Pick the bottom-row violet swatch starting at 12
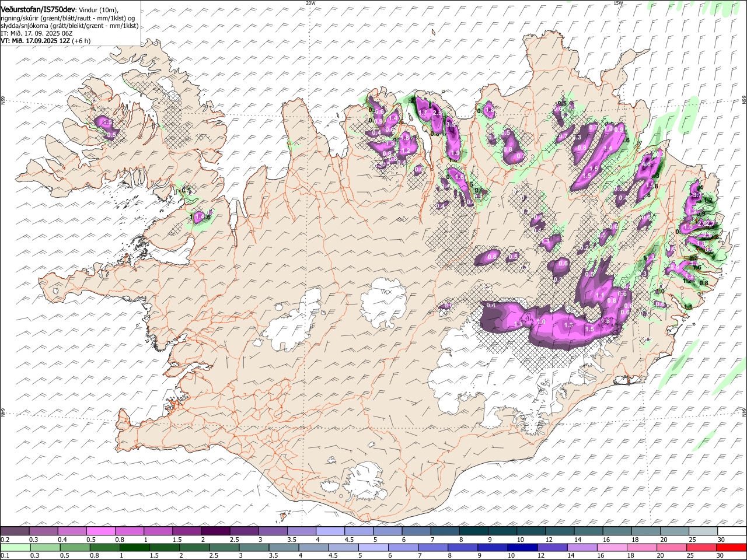 [553, 548]
